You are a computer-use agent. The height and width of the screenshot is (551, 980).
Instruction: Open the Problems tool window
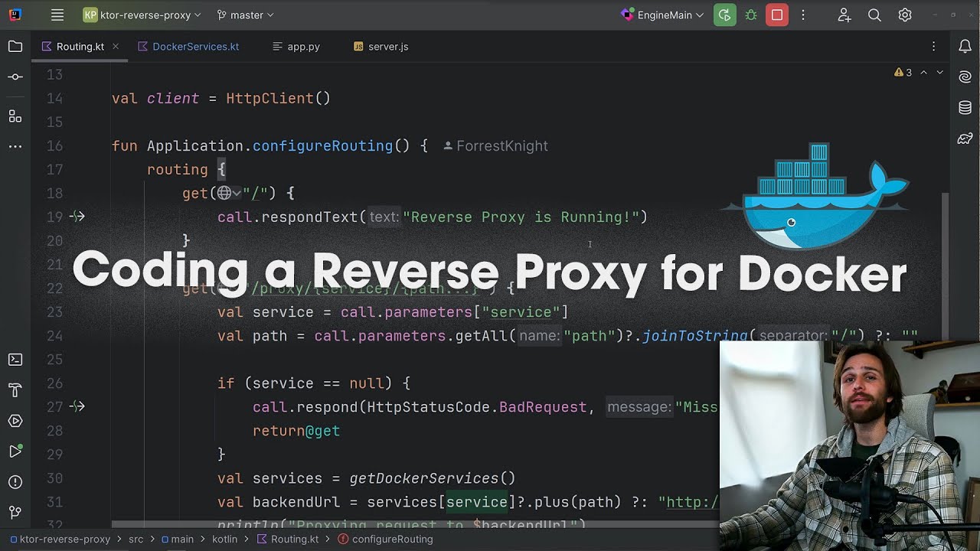click(15, 482)
